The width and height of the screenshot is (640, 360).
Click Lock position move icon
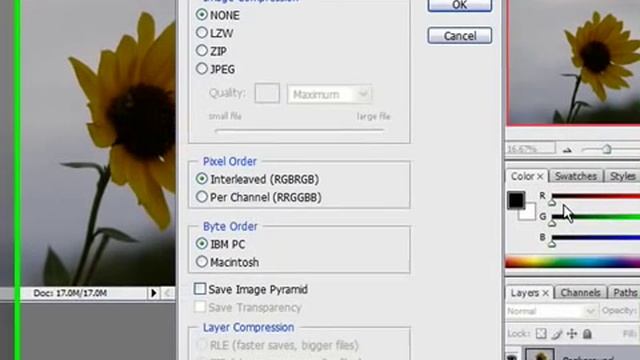click(572, 334)
